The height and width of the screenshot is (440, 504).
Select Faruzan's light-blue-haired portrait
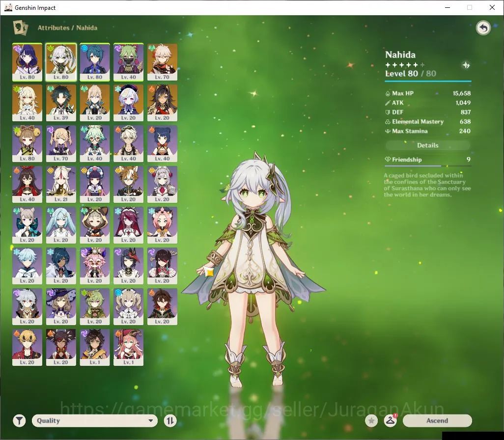click(x=61, y=225)
